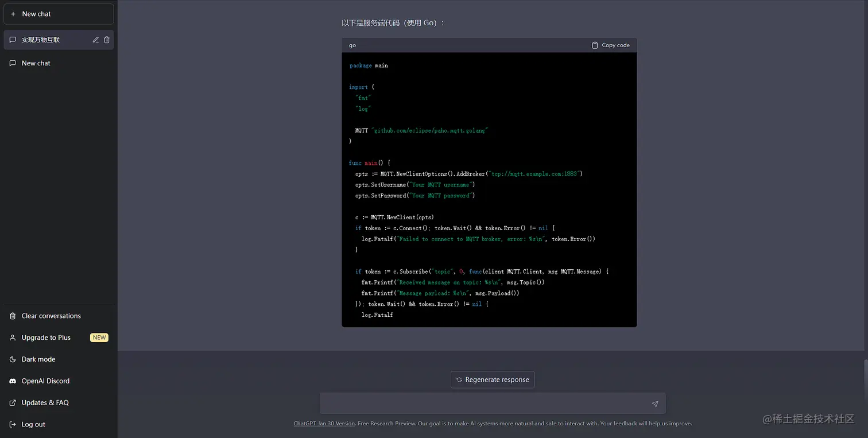Screen dimensions: 868x438
Task: Click the chat bubble icon beside 实现万物互联
Action: point(13,40)
